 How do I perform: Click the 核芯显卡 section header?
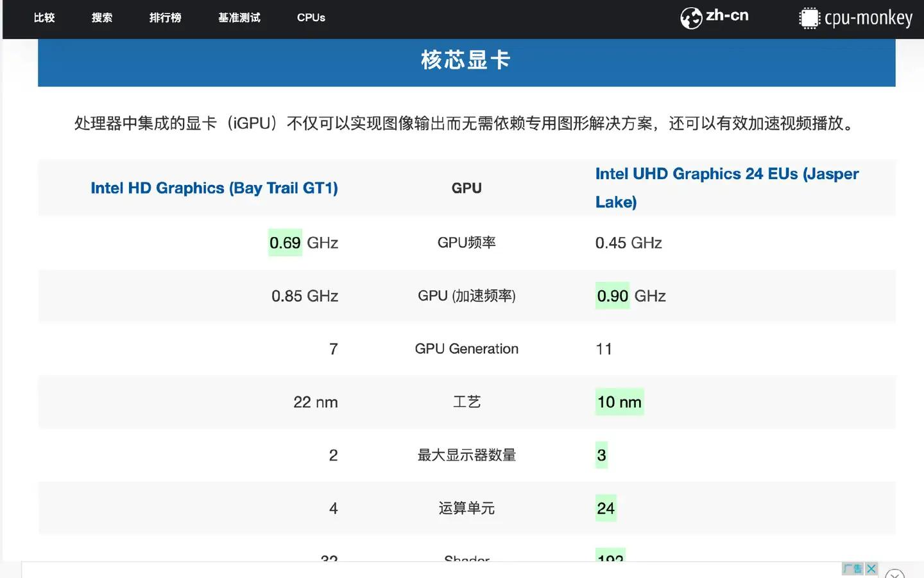[x=466, y=60]
